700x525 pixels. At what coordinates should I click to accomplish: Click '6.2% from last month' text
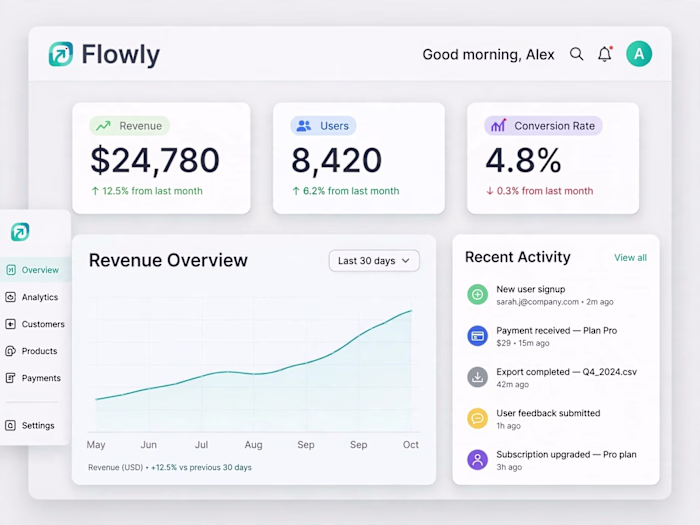[x=351, y=191]
